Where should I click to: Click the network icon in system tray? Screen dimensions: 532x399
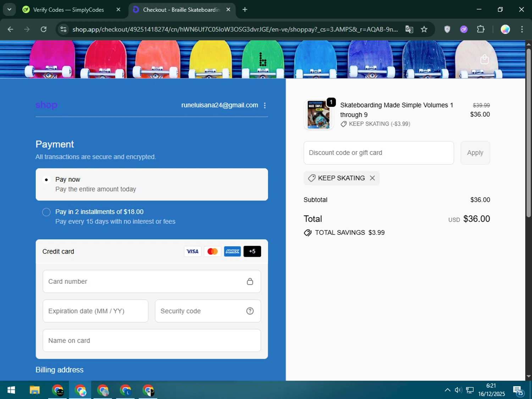(x=470, y=390)
